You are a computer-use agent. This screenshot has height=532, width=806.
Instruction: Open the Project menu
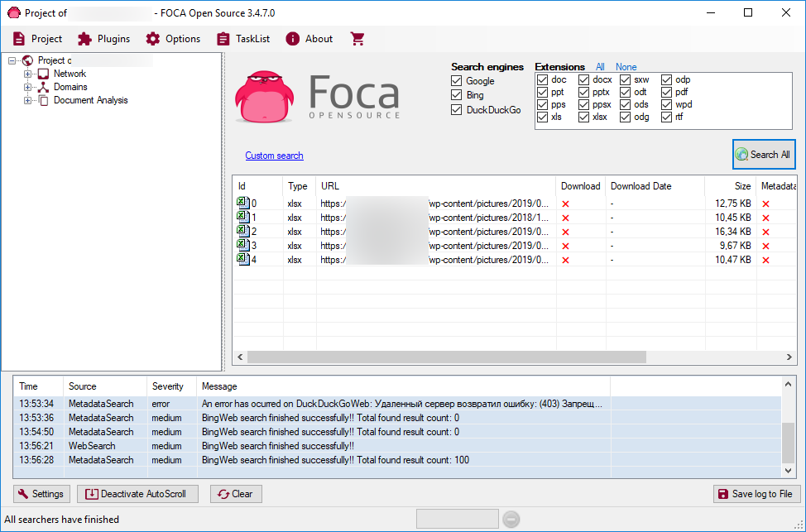[37, 39]
